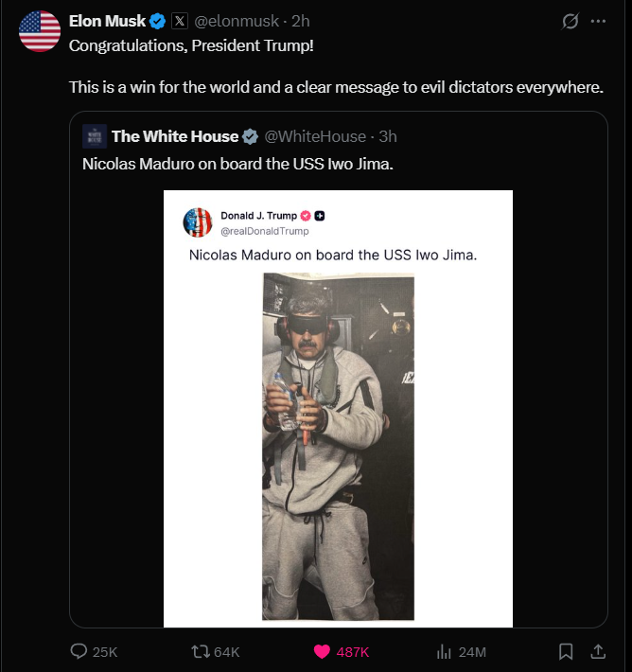Open The White House small avatar
Image resolution: width=632 pixels, height=672 pixels.
click(94, 135)
